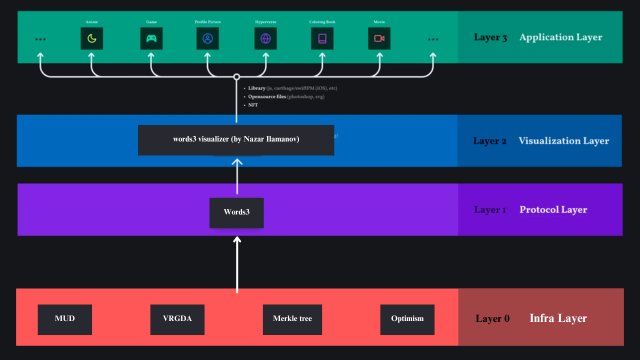The height and width of the screenshot is (360, 640).
Task: Click the right ellipsis in Application Layer
Action: point(433,39)
